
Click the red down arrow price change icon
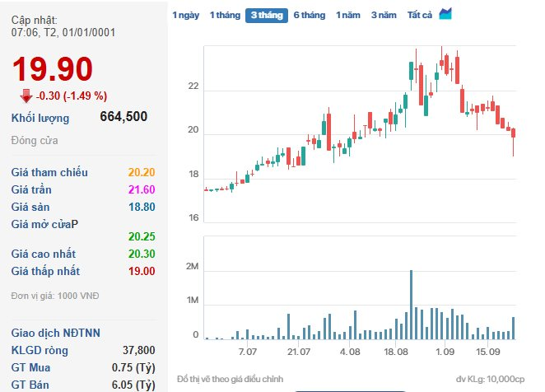point(26,95)
